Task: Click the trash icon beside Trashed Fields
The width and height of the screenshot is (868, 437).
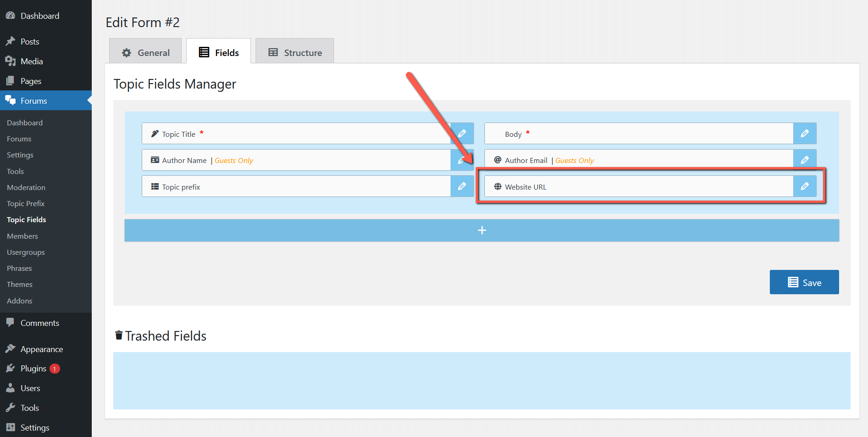Action: [119, 336]
